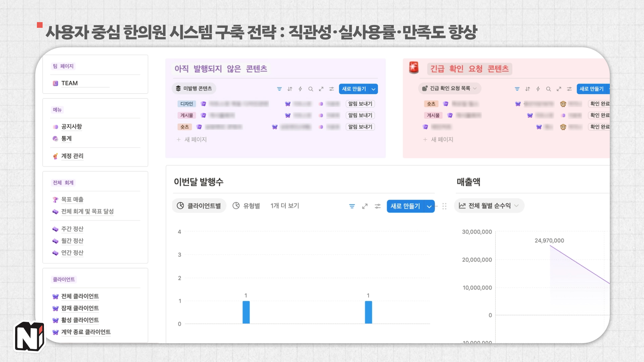This screenshot has height=362, width=644.
Task: Open the filter icon on 미발행 콘텐츠 view
Action: [280, 89]
